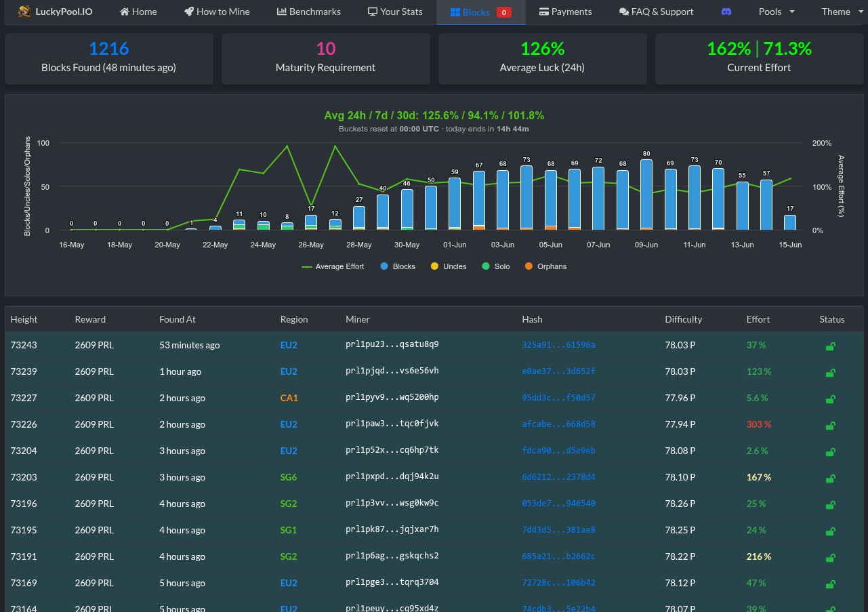Go to the Home page
This screenshot has width=868, height=612.
138,12
